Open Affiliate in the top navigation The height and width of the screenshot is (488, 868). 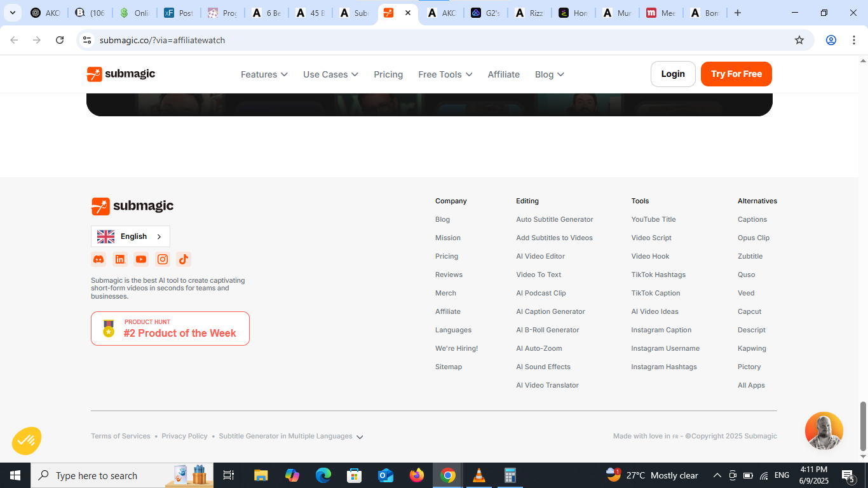(504, 74)
